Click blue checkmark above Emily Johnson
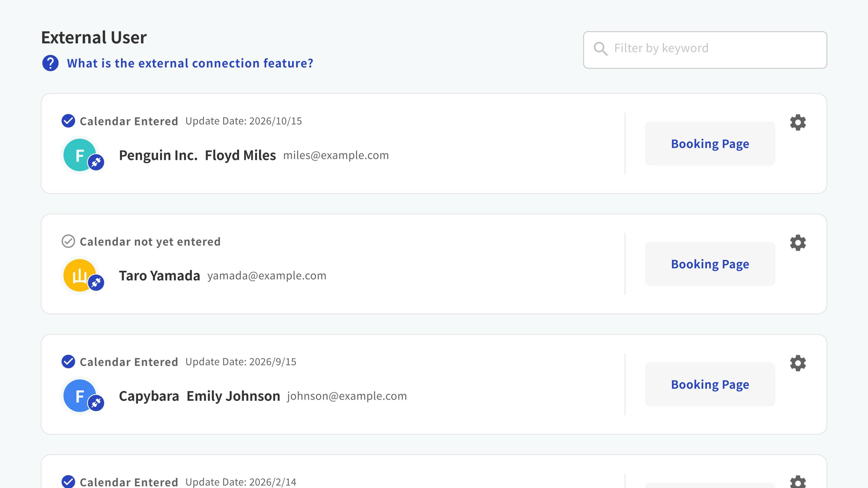 [68, 362]
